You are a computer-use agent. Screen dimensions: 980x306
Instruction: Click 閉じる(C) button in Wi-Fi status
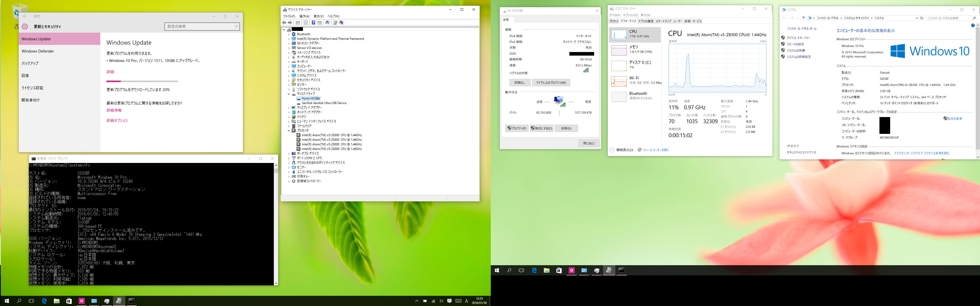click(589, 143)
